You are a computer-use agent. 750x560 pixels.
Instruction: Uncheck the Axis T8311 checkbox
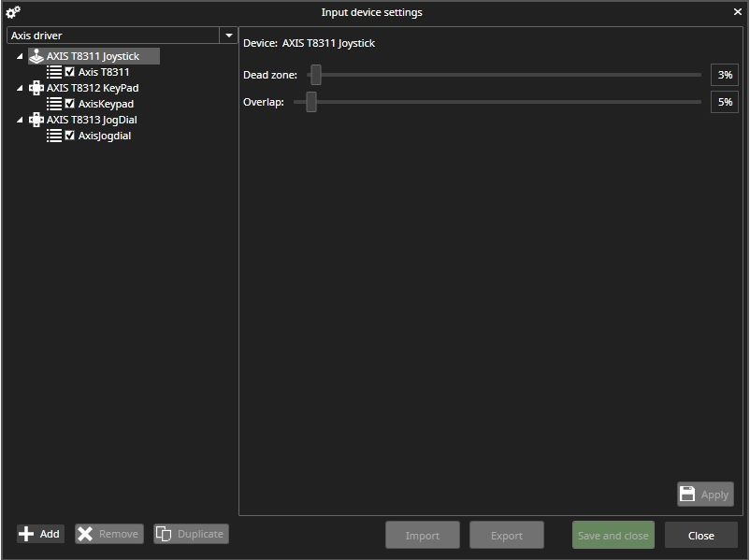tap(70, 72)
